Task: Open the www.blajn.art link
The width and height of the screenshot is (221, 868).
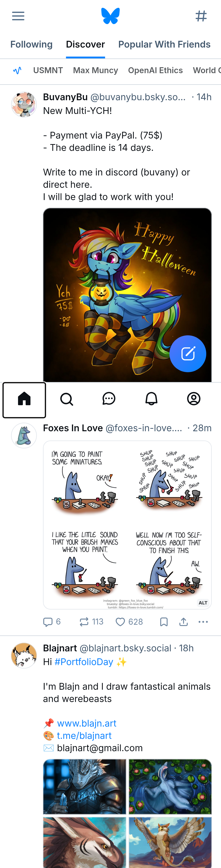Action: [87, 724]
